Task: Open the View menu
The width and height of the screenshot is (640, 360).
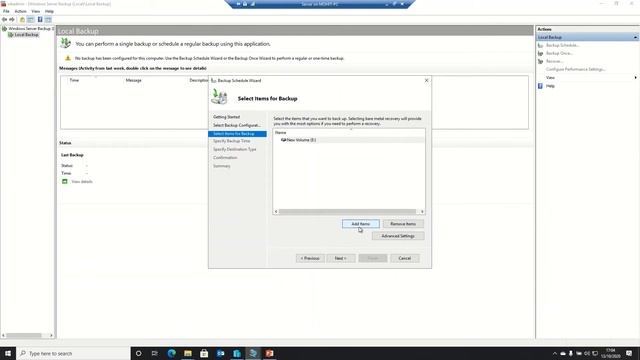Action: pos(36,11)
